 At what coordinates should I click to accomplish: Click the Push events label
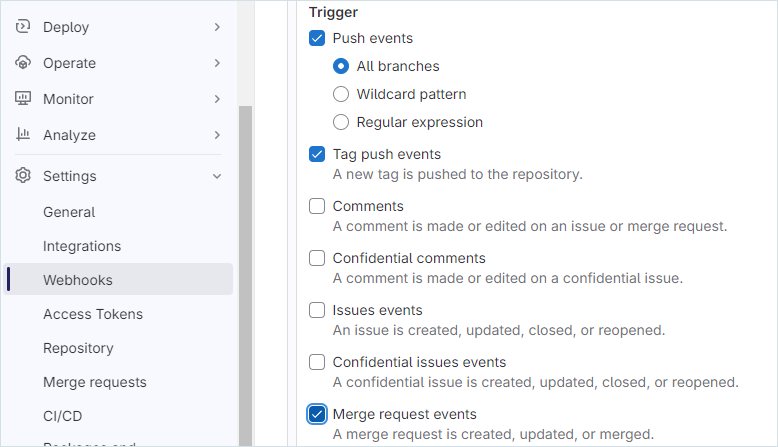(x=373, y=38)
